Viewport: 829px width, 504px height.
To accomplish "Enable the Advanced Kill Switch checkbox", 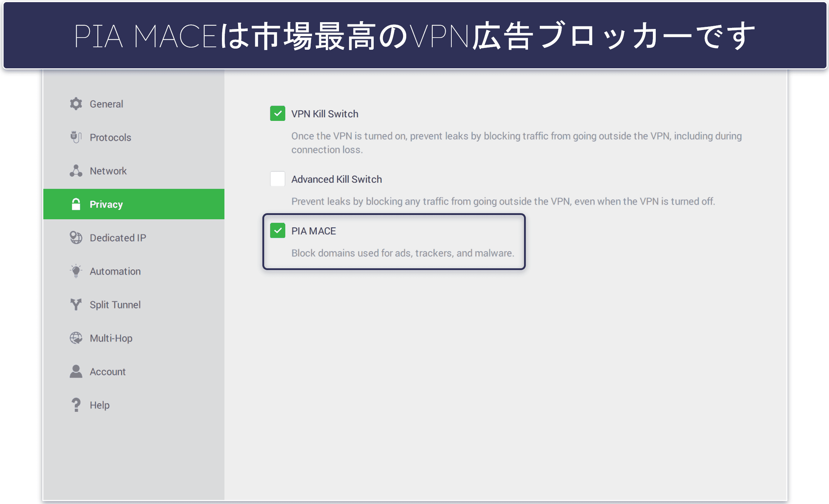I will 277,179.
